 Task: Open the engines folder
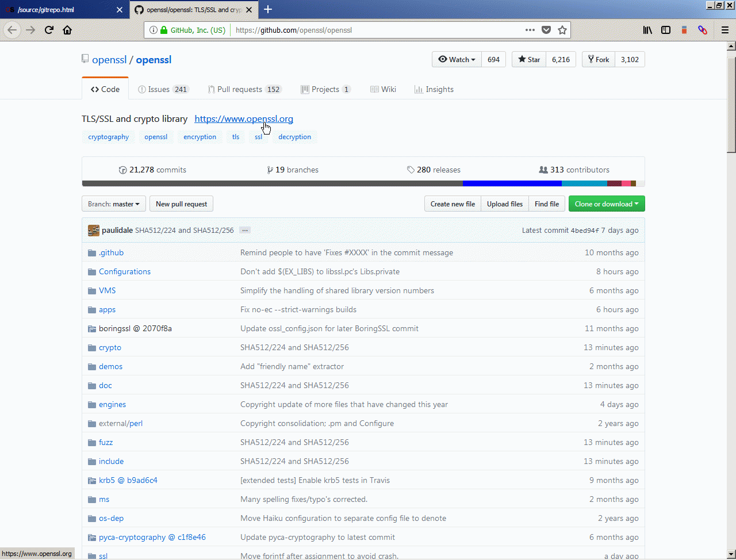[112, 405]
